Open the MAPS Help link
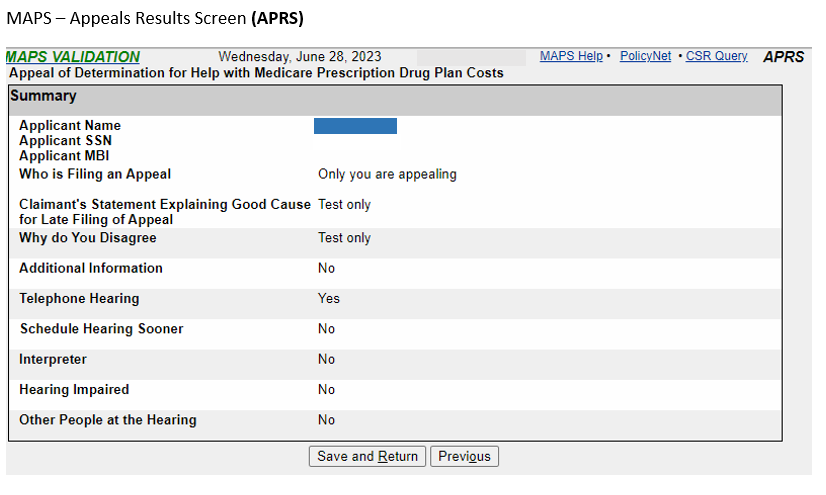This screenshot has height=495, width=826. point(571,56)
